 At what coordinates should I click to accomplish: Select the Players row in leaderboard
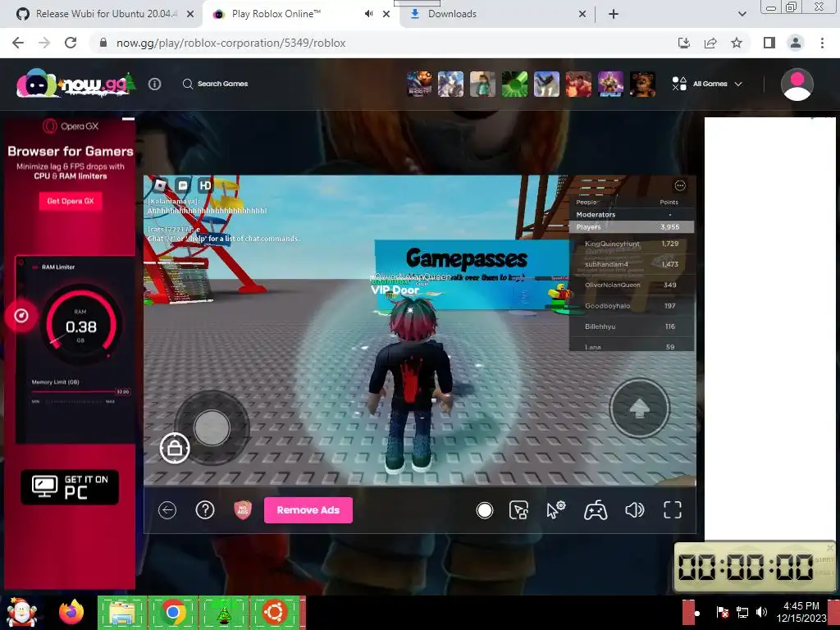[x=631, y=227]
